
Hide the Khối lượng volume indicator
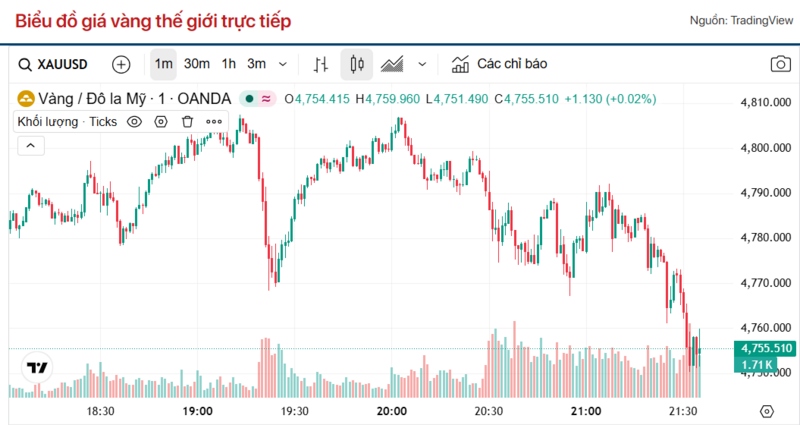click(x=134, y=122)
